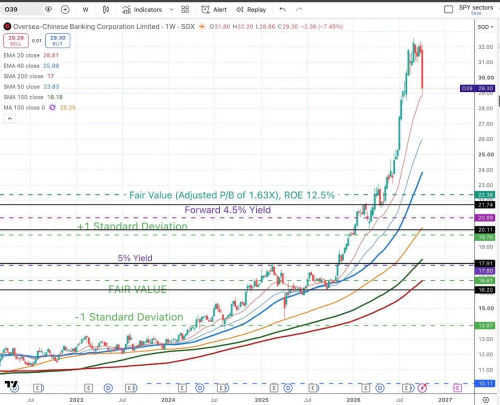The width and height of the screenshot is (500, 405).
Task: Open the earnings E marker after 2024 label
Action: (x=182, y=388)
